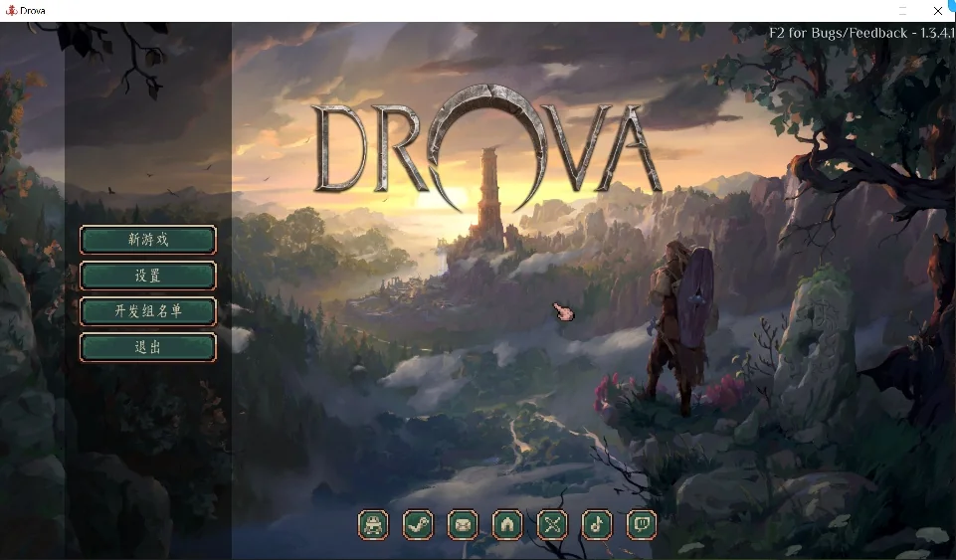The width and height of the screenshot is (956, 560).
Task: Open the X (Twitter) social icon
Action: pos(552,524)
